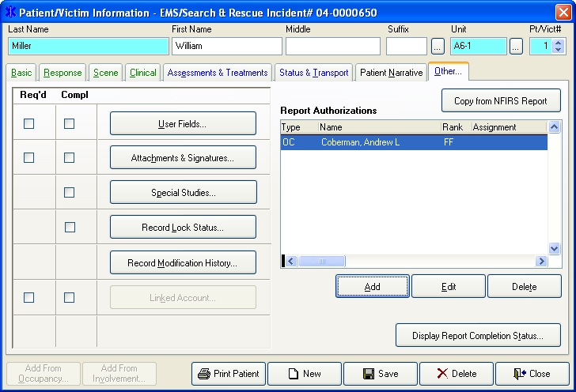Click the red X Delete button
Viewport: 576px width, 392px height.
(x=456, y=374)
